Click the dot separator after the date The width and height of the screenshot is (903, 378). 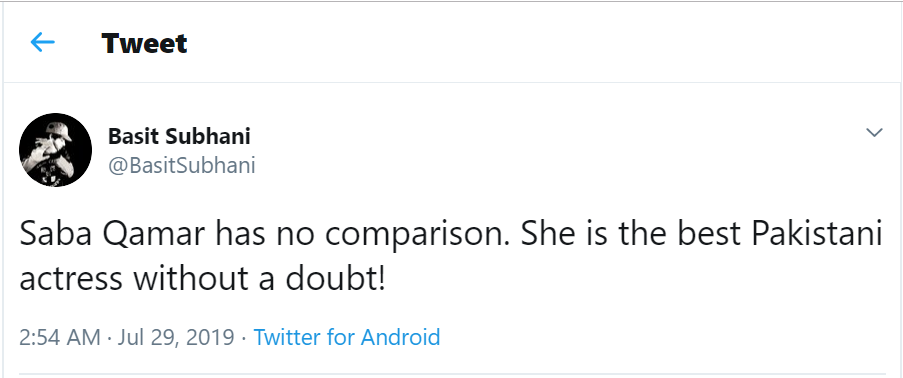pyautogui.click(x=244, y=338)
